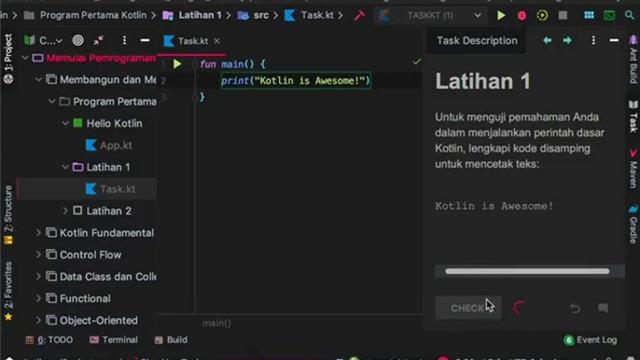
Task: Click the CHECK button
Action: [468, 308]
